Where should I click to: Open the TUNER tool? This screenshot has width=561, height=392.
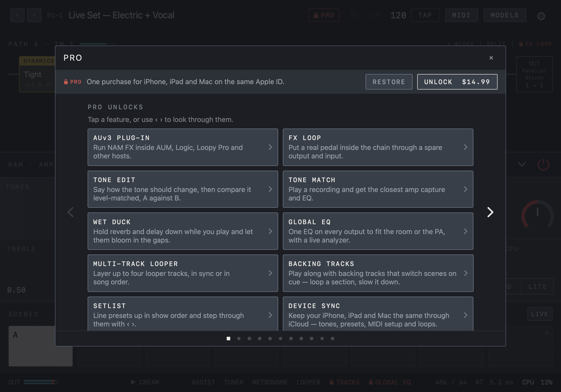coord(234,382)
